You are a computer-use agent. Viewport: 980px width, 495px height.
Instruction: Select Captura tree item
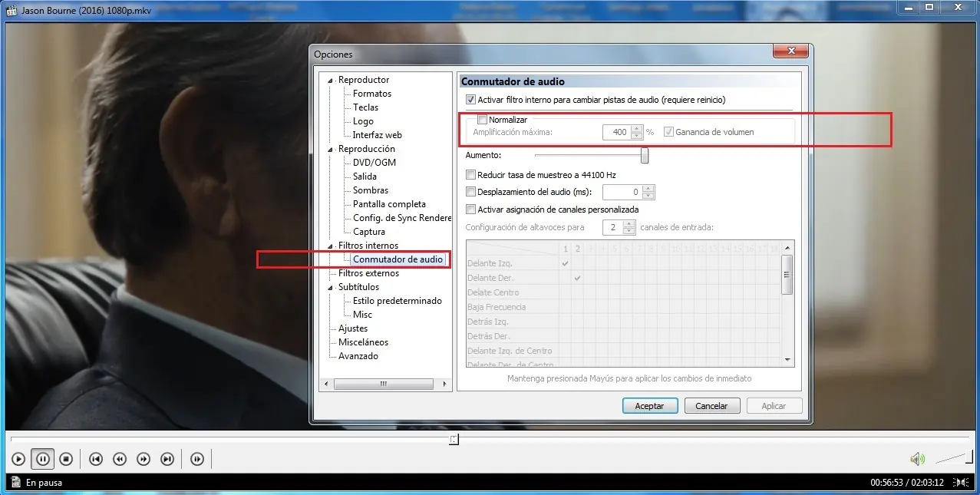coord(369,232)
